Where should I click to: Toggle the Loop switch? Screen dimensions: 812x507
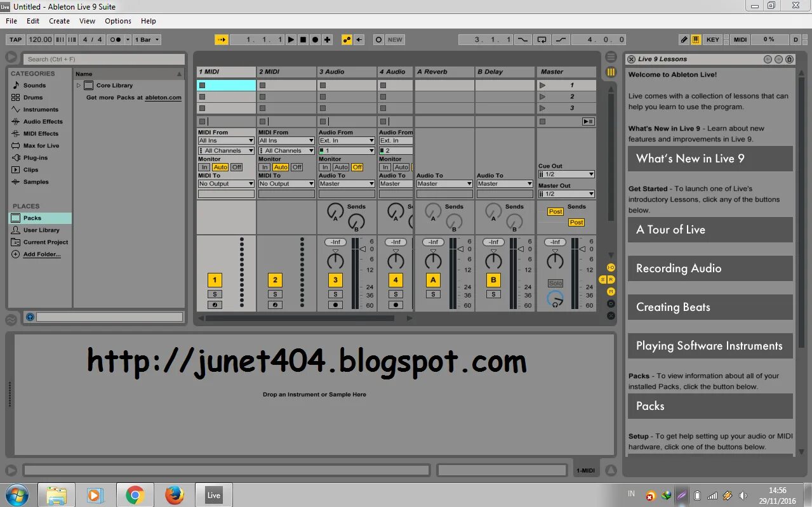542,39
